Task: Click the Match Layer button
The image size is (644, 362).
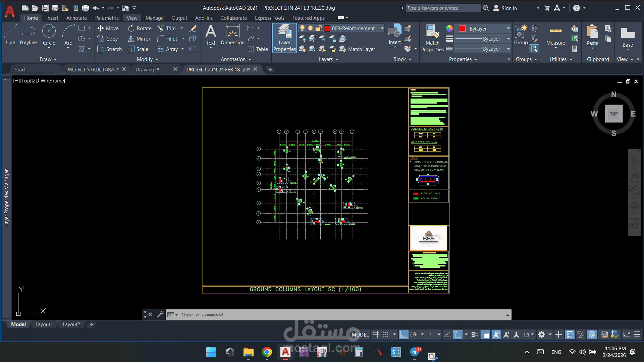Action: click(358, 49)
